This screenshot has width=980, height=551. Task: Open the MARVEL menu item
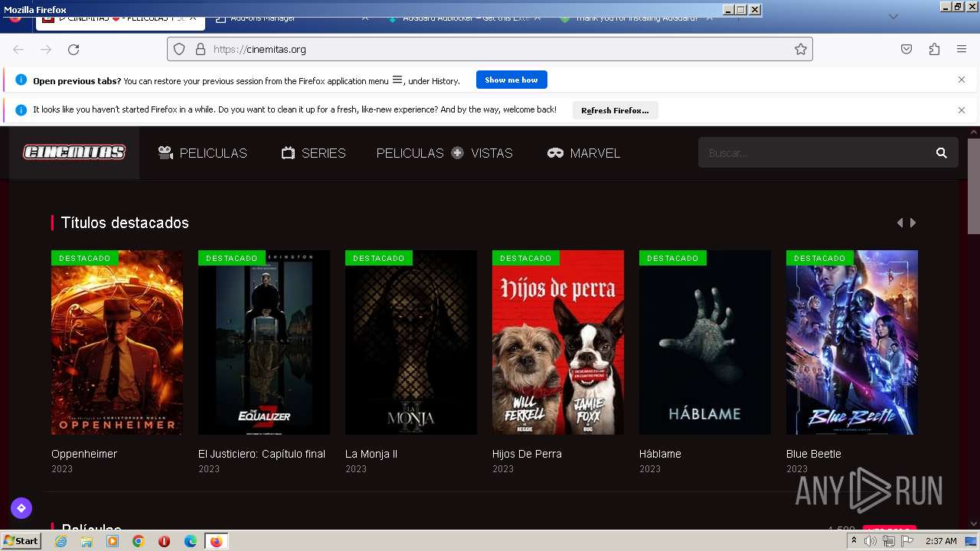[x=584, y=153]
